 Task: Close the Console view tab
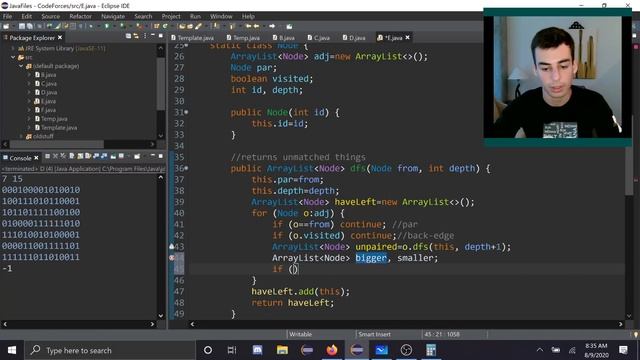pyautogui.click(x=36, y=158)
